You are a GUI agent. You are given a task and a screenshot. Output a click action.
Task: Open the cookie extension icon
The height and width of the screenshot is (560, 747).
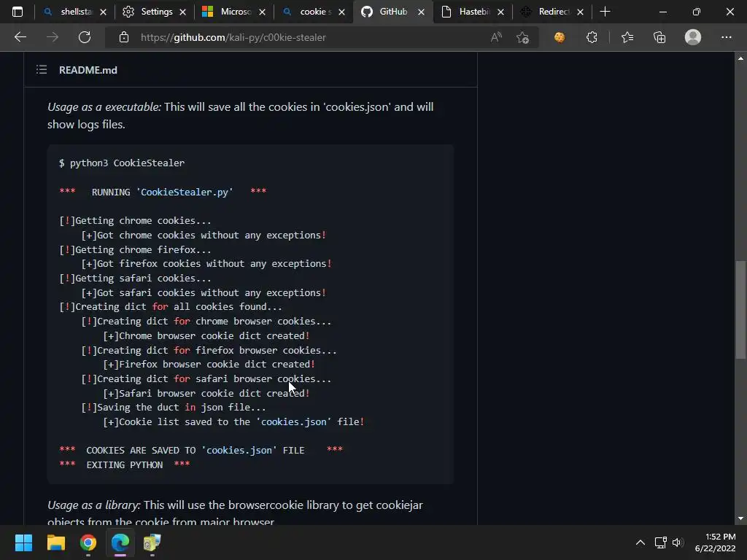tap(560, 37)
